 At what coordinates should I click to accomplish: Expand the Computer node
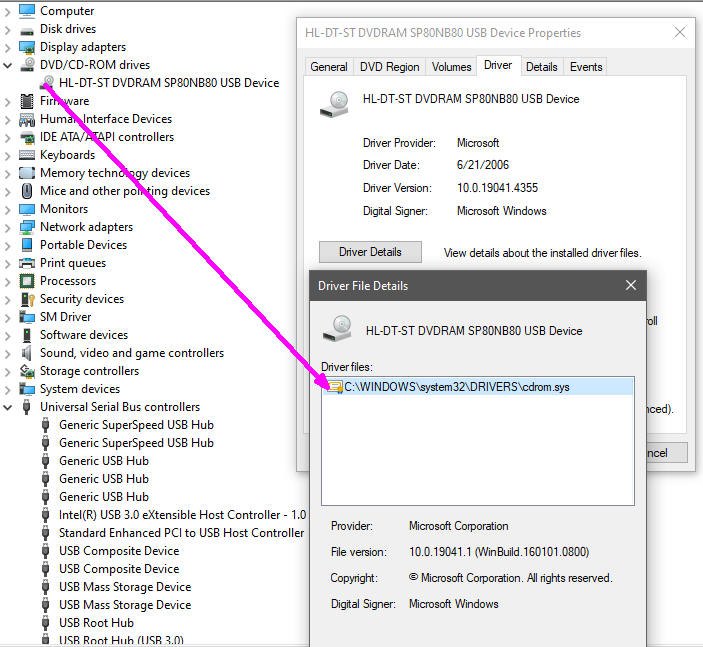tap(7, 12)
